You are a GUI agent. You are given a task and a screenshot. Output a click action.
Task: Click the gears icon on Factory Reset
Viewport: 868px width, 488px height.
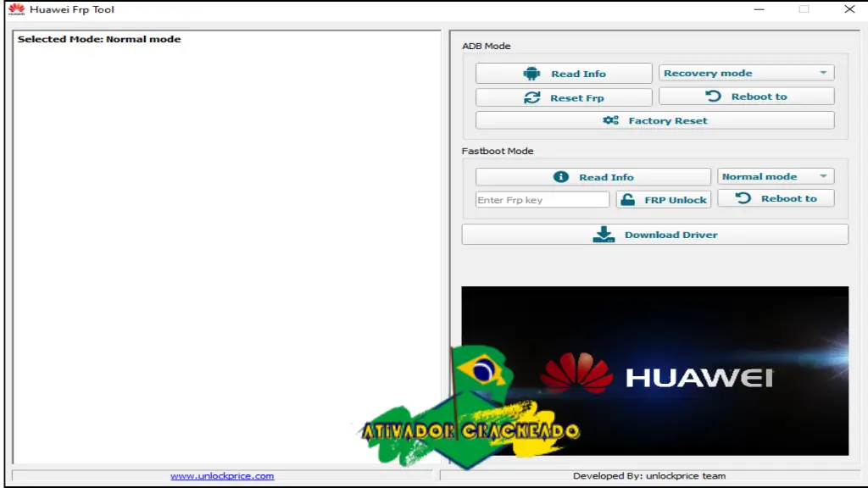click(x=610, y=120)
